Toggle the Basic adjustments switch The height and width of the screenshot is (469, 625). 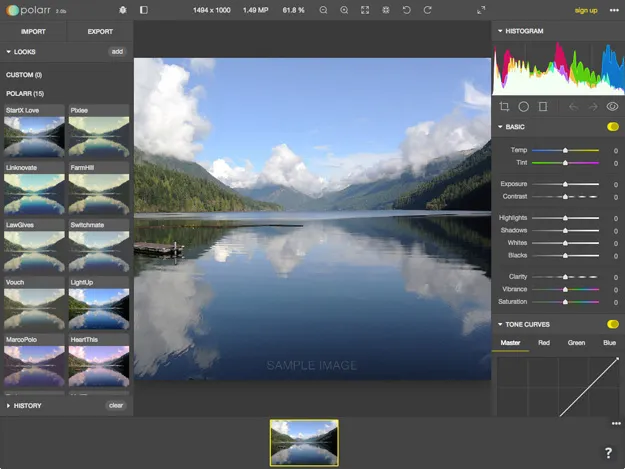[612, 127]
